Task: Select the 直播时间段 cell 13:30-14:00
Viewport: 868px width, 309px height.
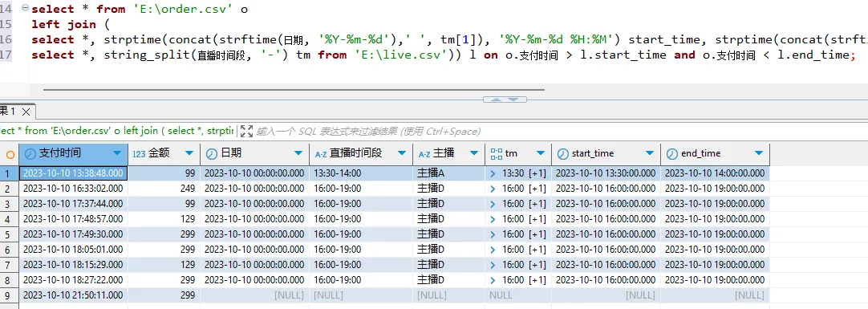Action: coord(362,174)
